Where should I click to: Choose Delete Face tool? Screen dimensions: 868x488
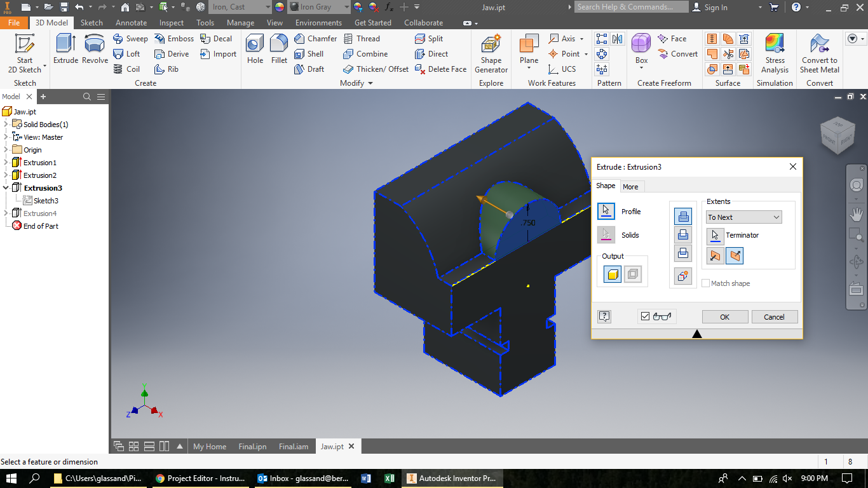tap(440, 69)
